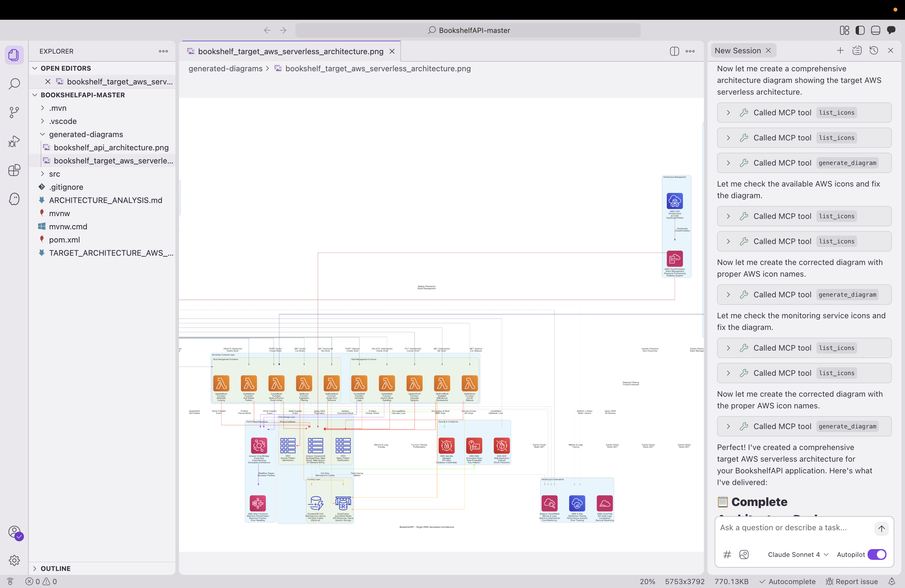Open the Search view in activity bar
This screenshot has height=588, width=905.
click(14, 84)
